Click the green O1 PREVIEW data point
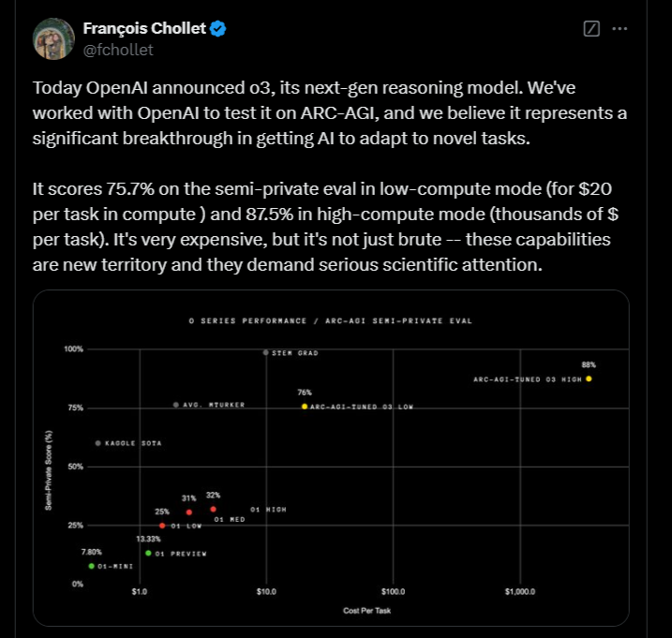This screenshot has height=638, width=672. tap(148, 553)
